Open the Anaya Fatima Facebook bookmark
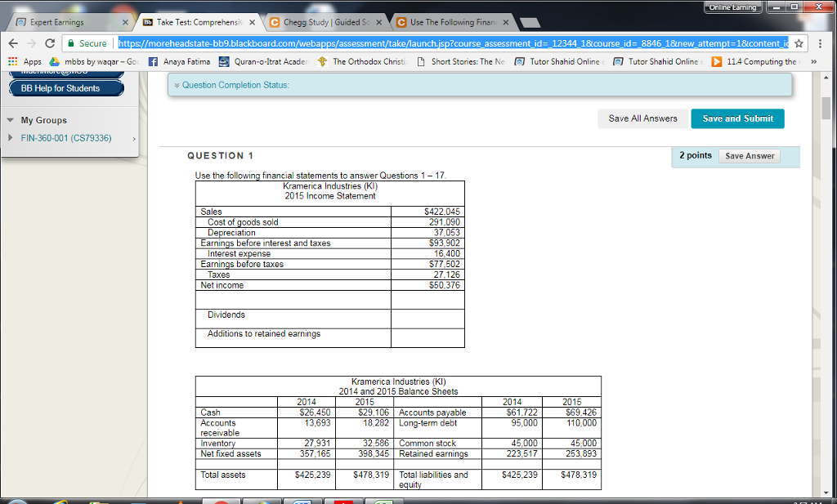 tap(169, 61)
